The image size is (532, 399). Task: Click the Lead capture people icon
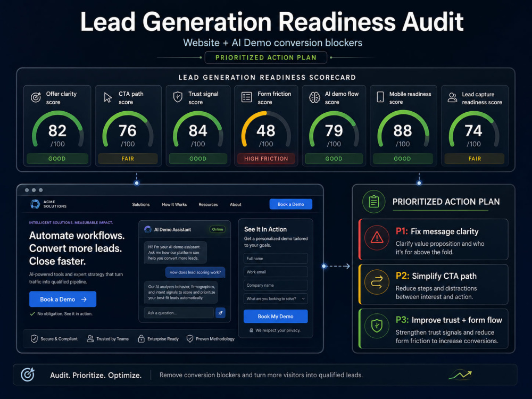452,97
